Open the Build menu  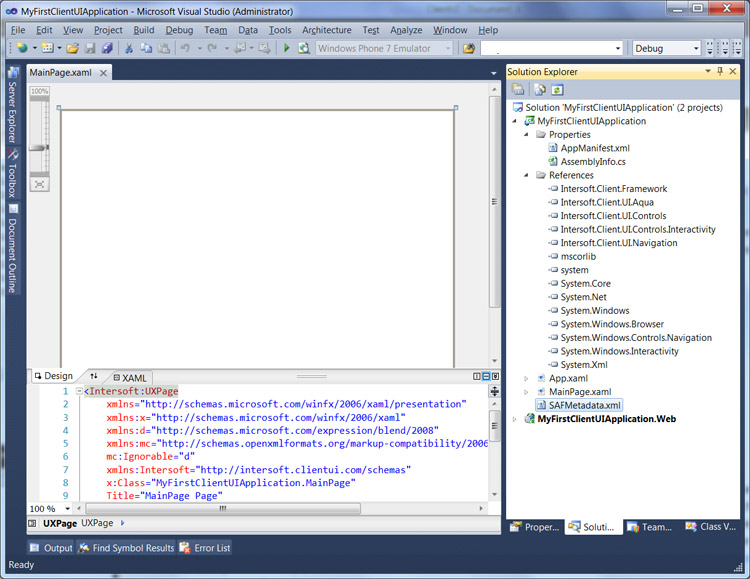coord(143,30)
